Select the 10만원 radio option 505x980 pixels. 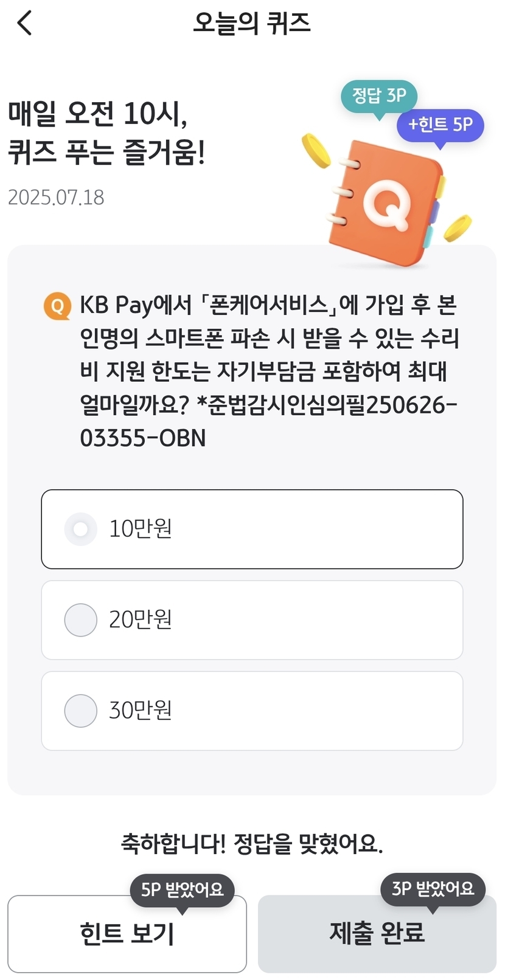pos(81,529)
